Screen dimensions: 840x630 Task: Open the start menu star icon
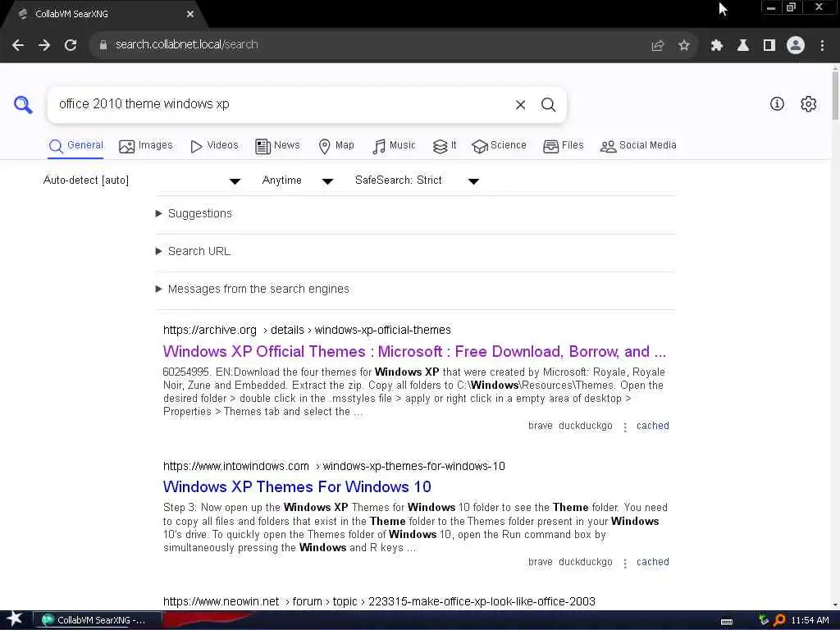coord(14,619)
